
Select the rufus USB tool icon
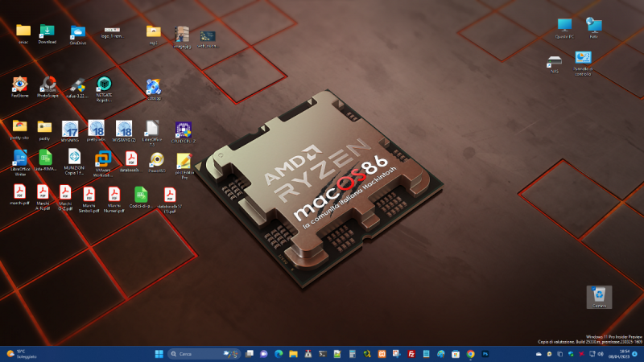(76, 88)
